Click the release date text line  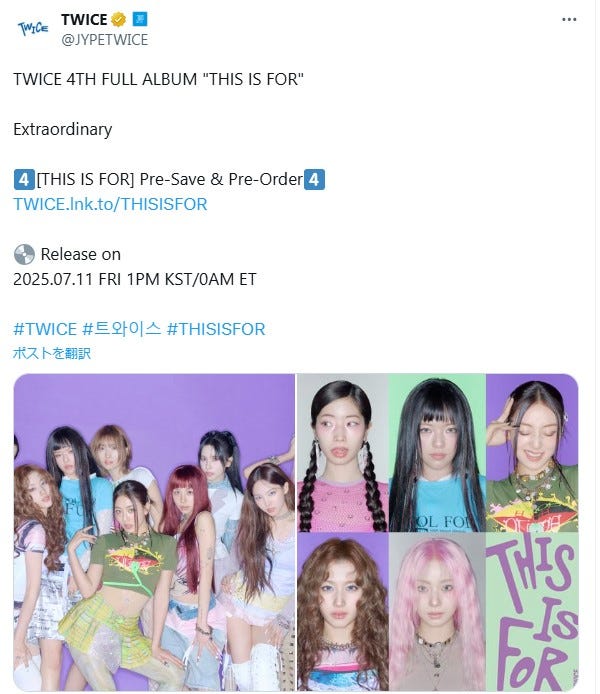135,280
